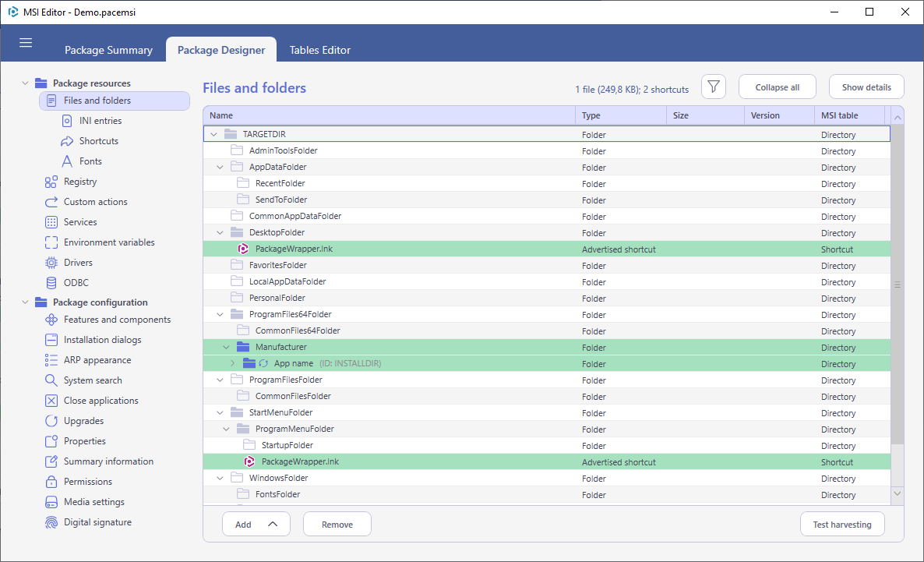Click the INI entries sidebar icon

66,121
